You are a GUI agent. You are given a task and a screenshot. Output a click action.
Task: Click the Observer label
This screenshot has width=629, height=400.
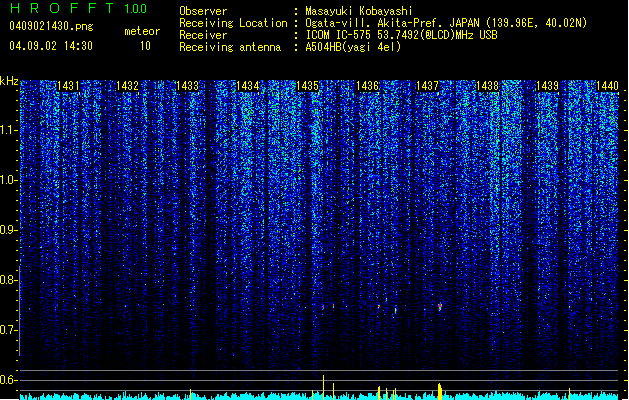click(x=203, y=11)
